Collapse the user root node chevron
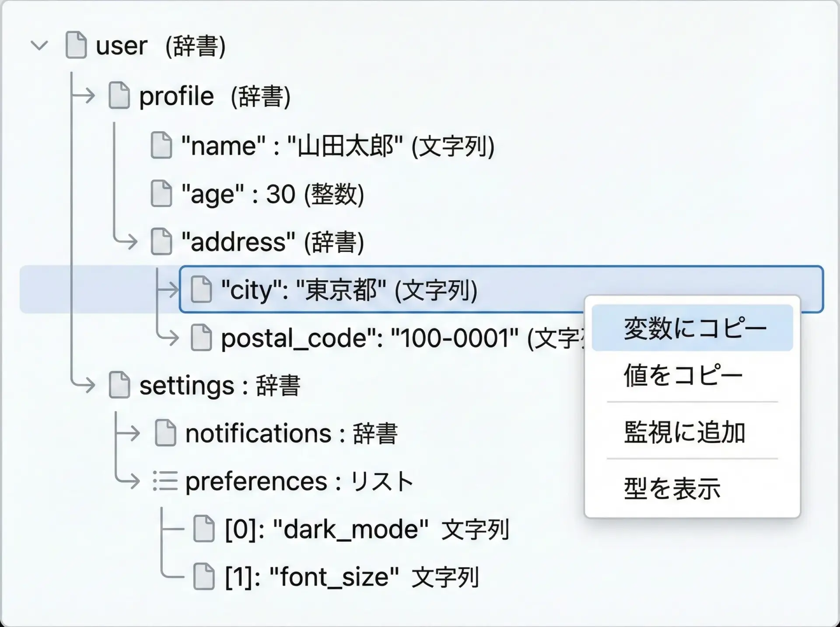Screen dimensions: 840x627 pyautogui.click(x=39, y=45)
